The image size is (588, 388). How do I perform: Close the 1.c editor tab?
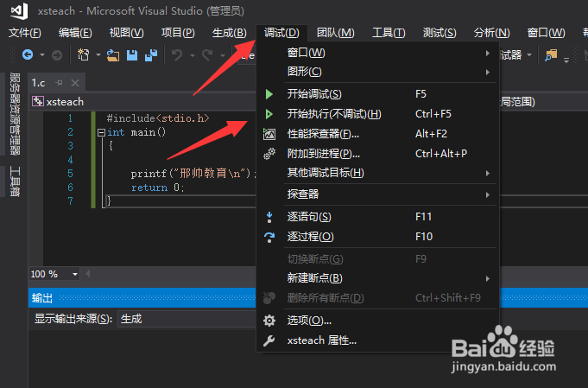tap(75, 83)
